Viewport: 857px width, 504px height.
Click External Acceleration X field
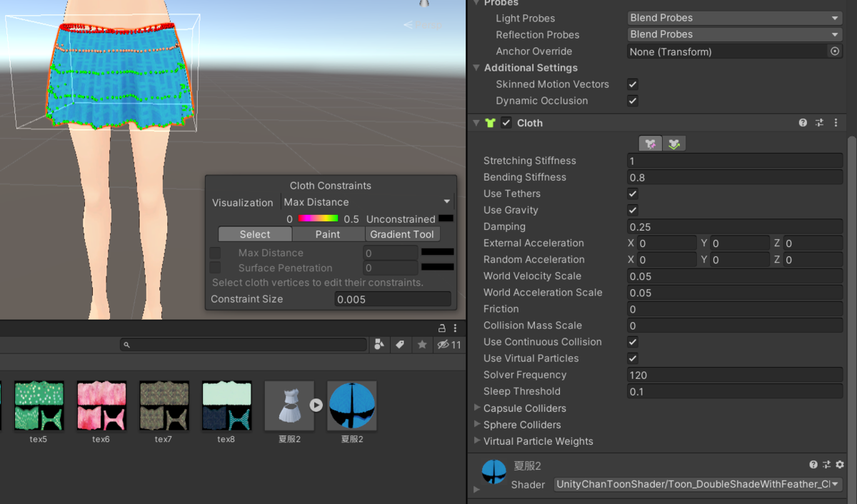pyautogui.click(x=667, y=243)
